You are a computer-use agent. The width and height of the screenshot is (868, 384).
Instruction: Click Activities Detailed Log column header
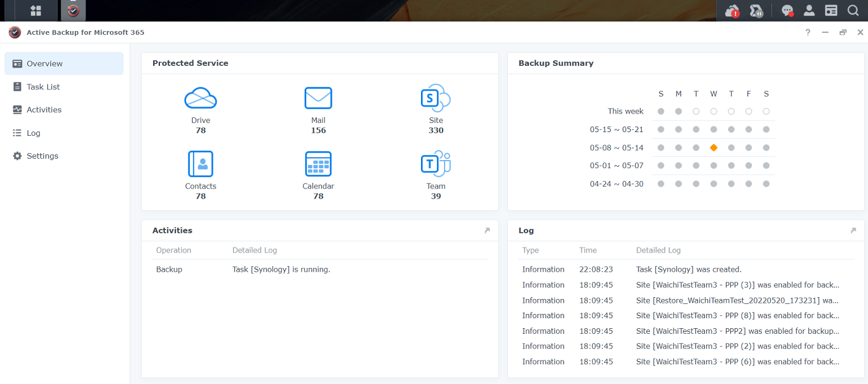pyautogui.click(x=255, y=250)
